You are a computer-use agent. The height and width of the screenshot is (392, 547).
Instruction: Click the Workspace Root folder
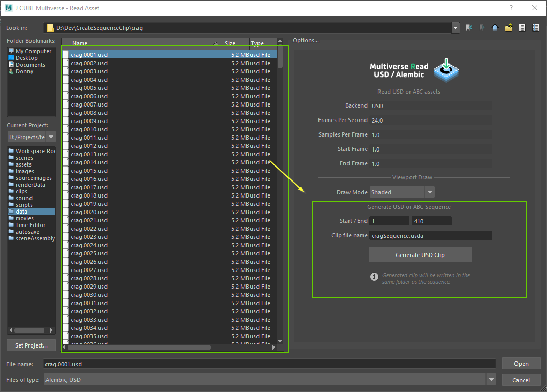pyautogui.click(x=32, y=151)
